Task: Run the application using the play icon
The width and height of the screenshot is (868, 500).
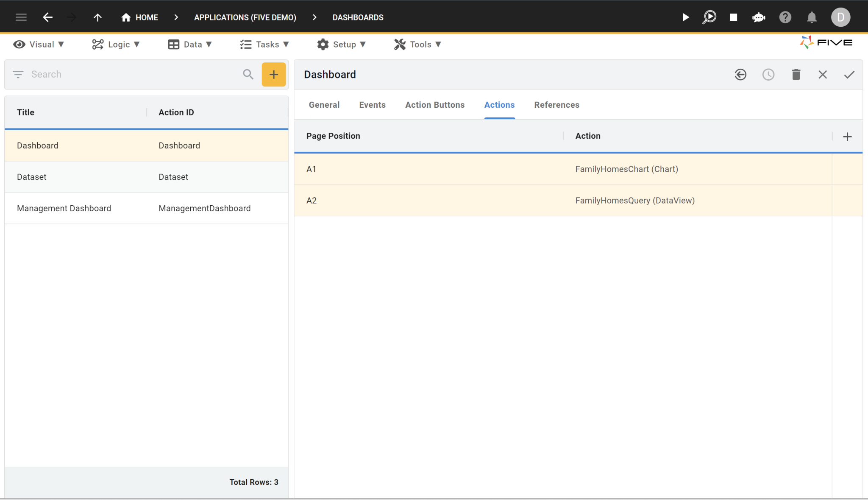Action: pos(685,17)
